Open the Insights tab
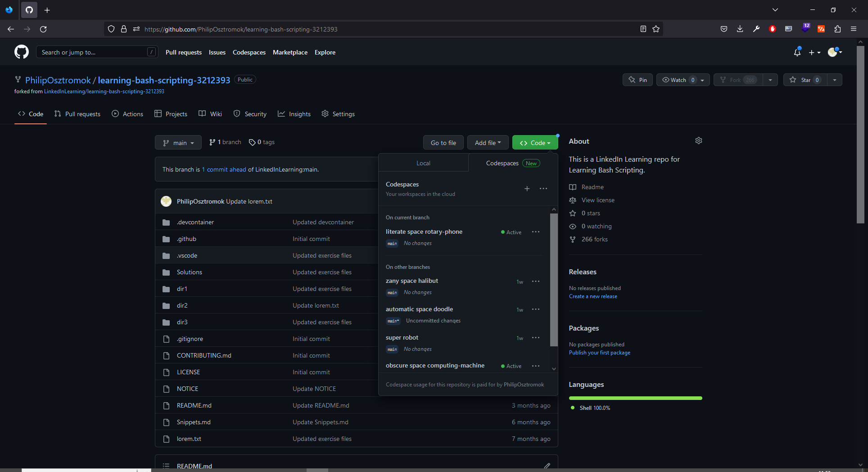The height and width of the screenshot is (472, 868). click(x=294, y=114)
